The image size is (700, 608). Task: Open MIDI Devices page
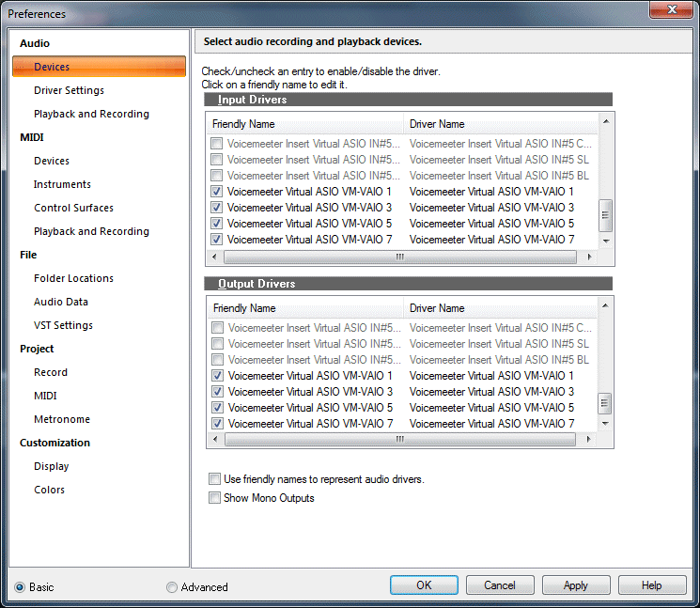point(52,161)
